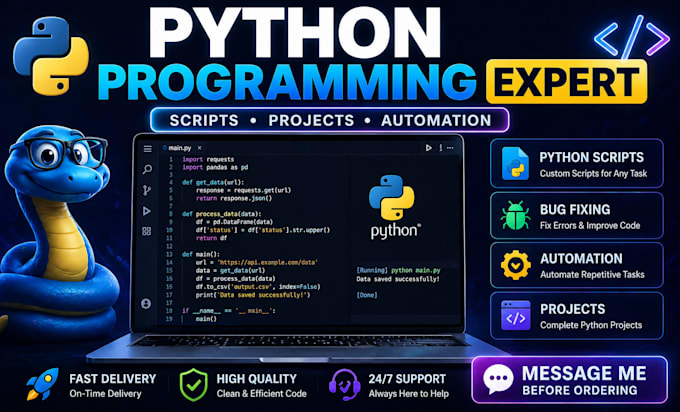Click the "df.to_csv('output.csv', index=False)" line
Viewport: 680px width, 412px height.
pyautogui.click(x=258, y=287)
